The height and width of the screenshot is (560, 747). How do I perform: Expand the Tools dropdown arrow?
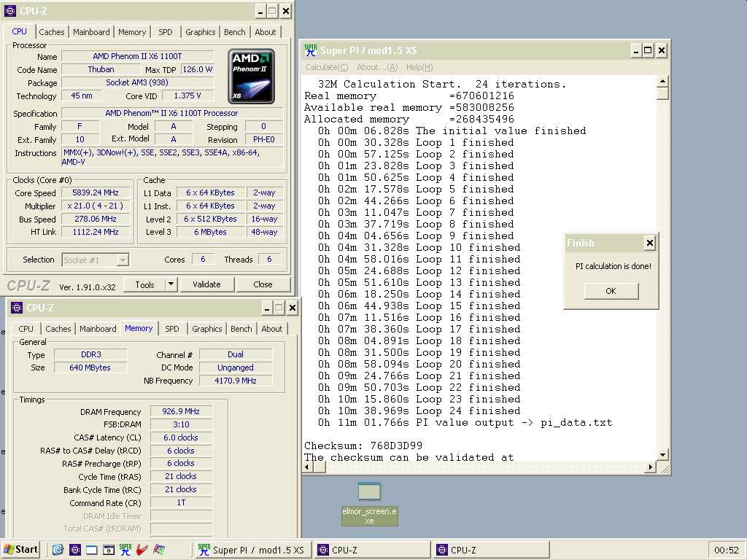(x=171, y=285)
